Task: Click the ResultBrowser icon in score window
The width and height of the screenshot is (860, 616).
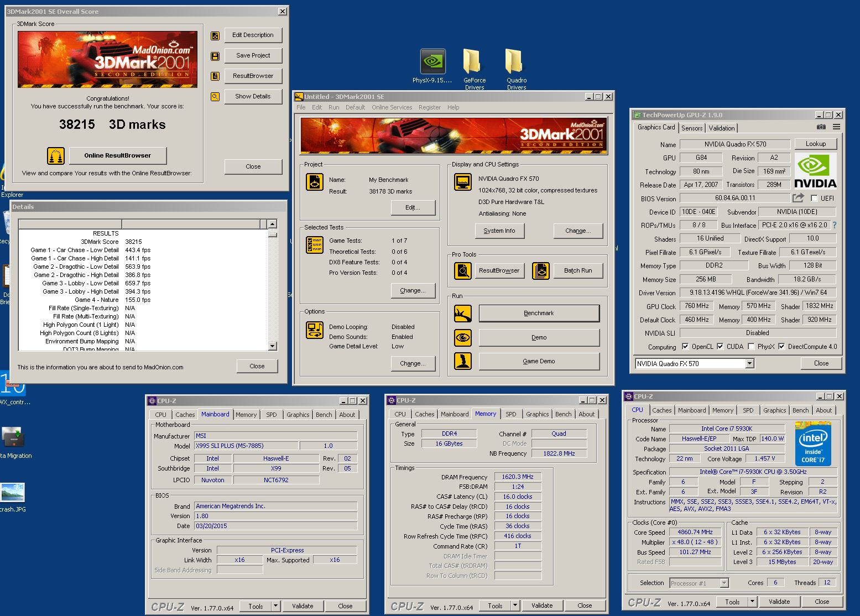Action: (215, 76)
